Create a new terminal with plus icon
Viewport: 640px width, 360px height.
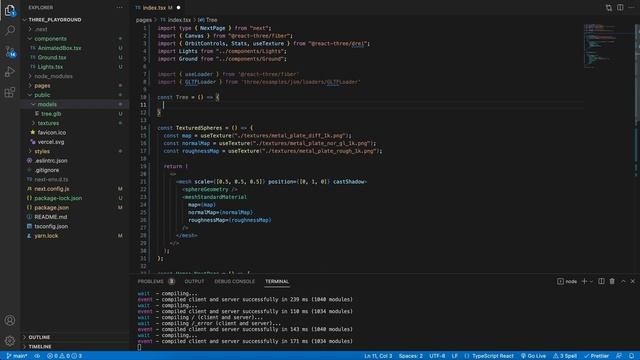(584, 281)
